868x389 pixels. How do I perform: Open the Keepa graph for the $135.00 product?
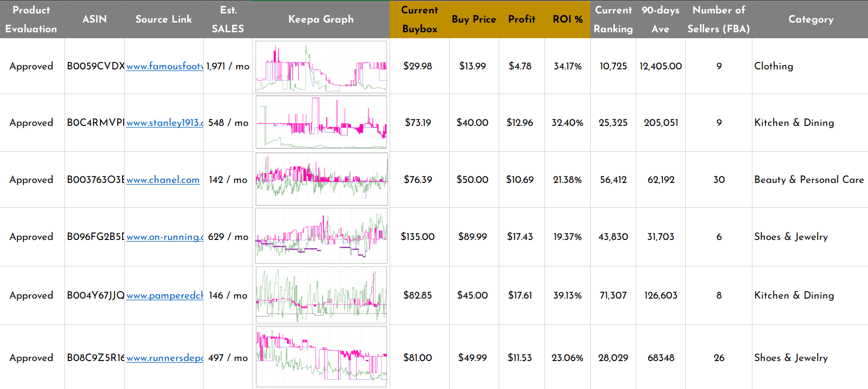321,236
